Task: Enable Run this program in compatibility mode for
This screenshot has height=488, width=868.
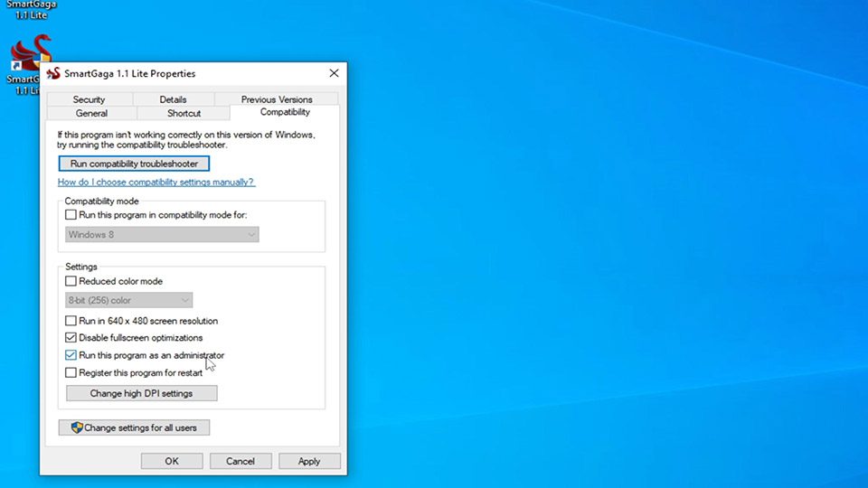Action: (x=71, y=215)
